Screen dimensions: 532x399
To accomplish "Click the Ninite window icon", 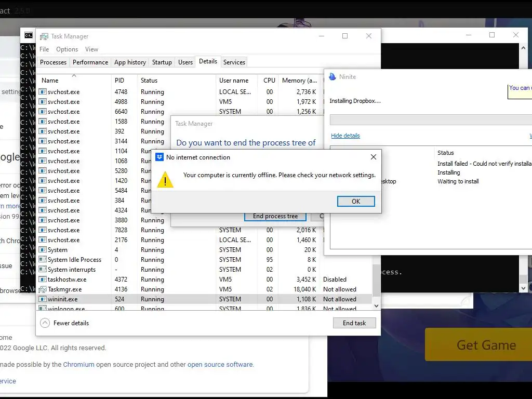I will point(332,77).
